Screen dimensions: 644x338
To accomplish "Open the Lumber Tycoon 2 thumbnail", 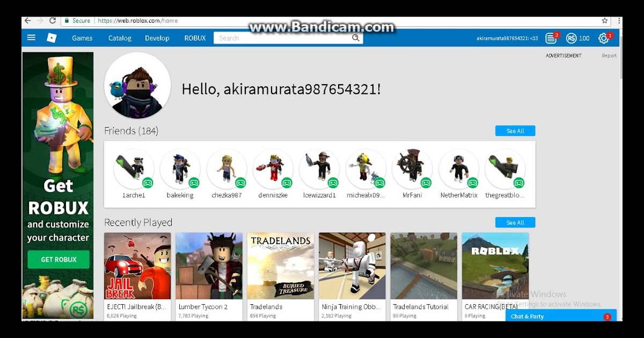I will (x=209, y=266).
